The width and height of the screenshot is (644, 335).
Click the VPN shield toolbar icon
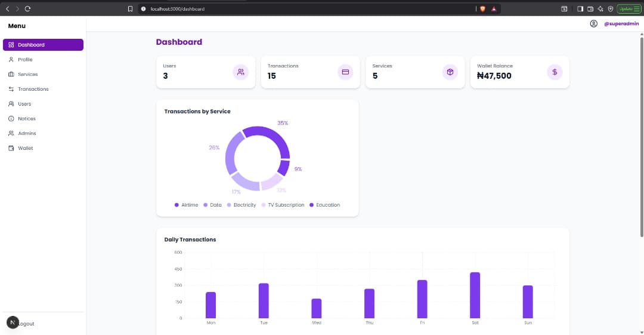[611, 8]
